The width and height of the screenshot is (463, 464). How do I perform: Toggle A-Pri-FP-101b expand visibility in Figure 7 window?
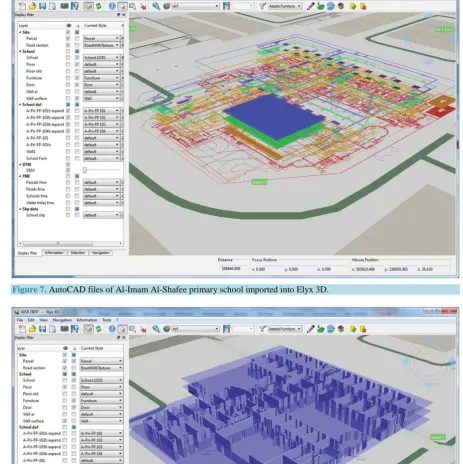(x=68, y=110)
